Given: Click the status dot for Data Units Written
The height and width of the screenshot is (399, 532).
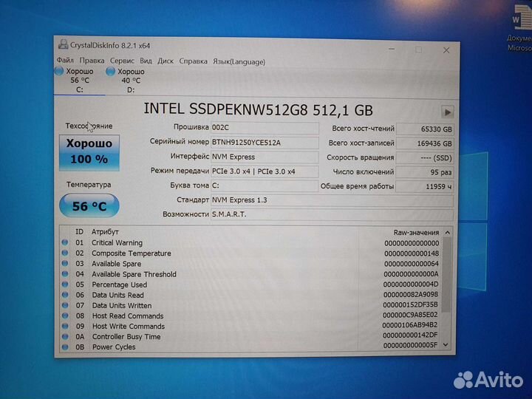Looking at the screenshot, I should click(x=65, y=305).
